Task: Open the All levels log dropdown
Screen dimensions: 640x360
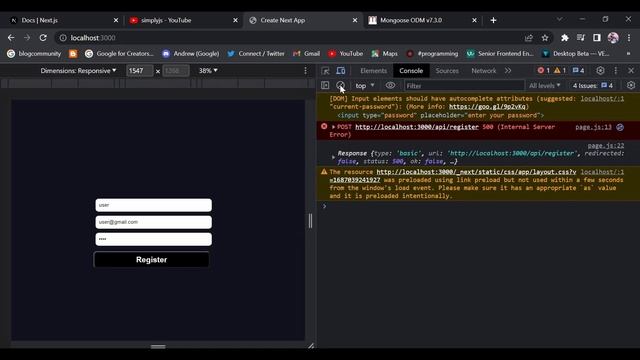Action: [544, 85]
